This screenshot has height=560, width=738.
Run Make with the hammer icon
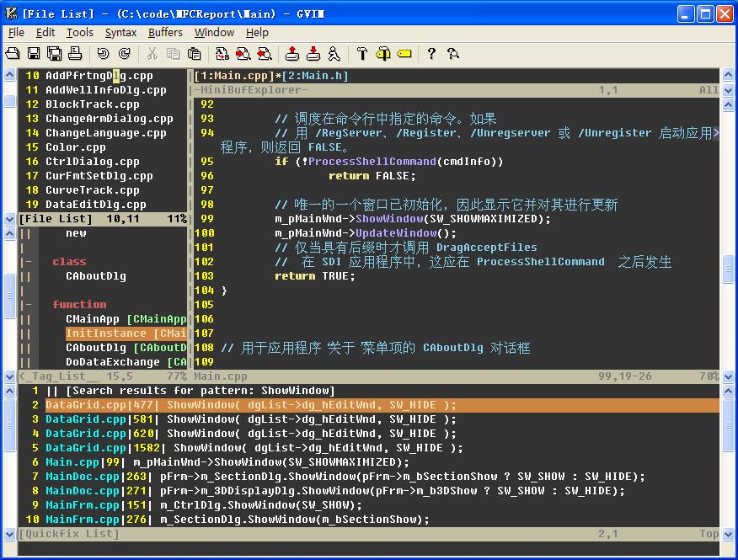coord(362,54)
